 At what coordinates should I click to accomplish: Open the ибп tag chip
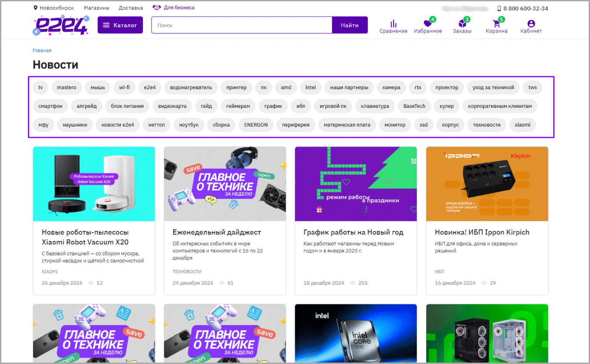pos(301,106)
